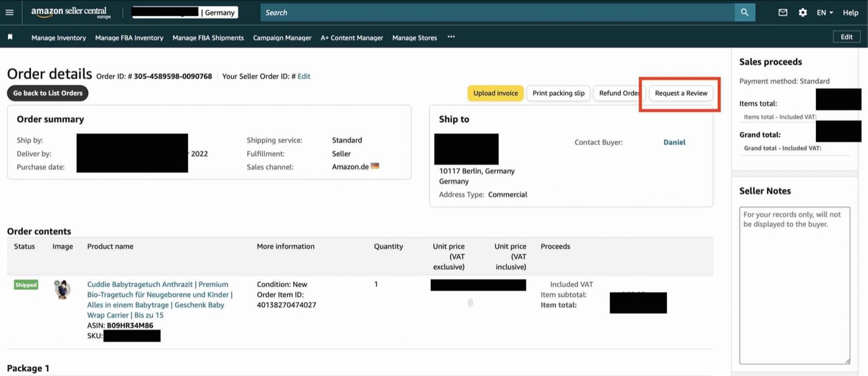Click the search magnifier button
The height and width of the screenshot is (376, 868).
(x=745, y=12)
